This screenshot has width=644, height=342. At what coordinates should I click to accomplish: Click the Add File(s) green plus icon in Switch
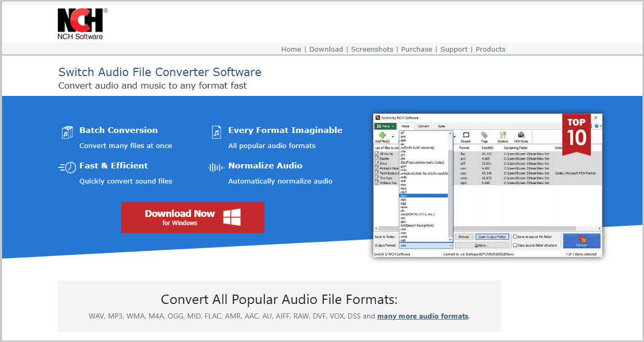(382, 135)
